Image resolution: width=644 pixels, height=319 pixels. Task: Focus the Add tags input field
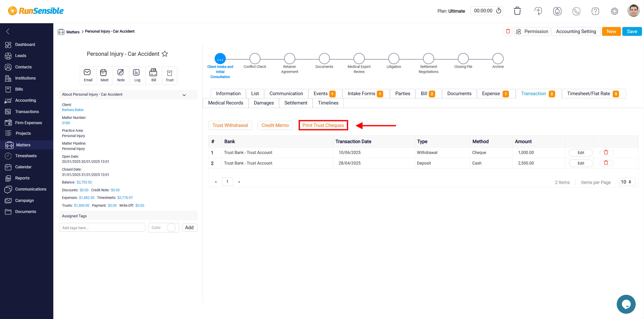pyautogui.click(x=102, y=228)
